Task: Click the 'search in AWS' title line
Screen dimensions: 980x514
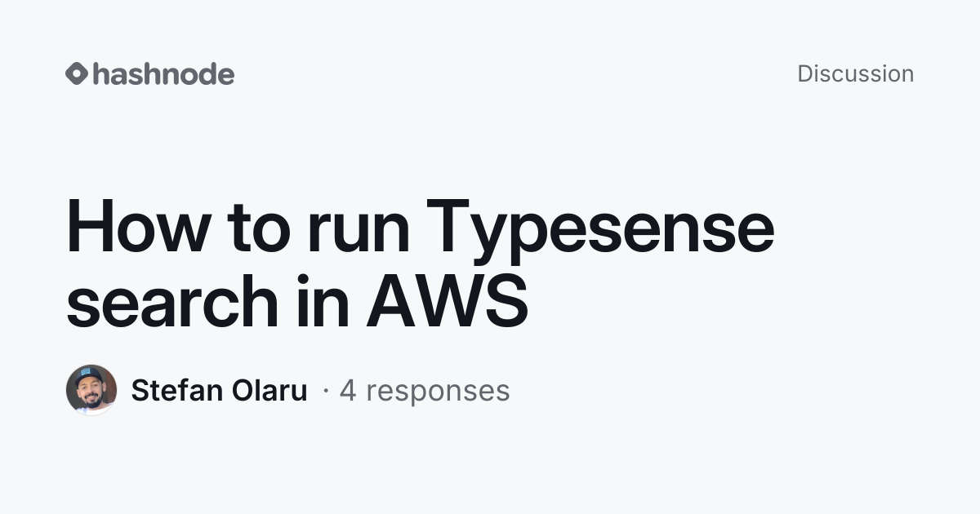Action: [x=297, y=302]
